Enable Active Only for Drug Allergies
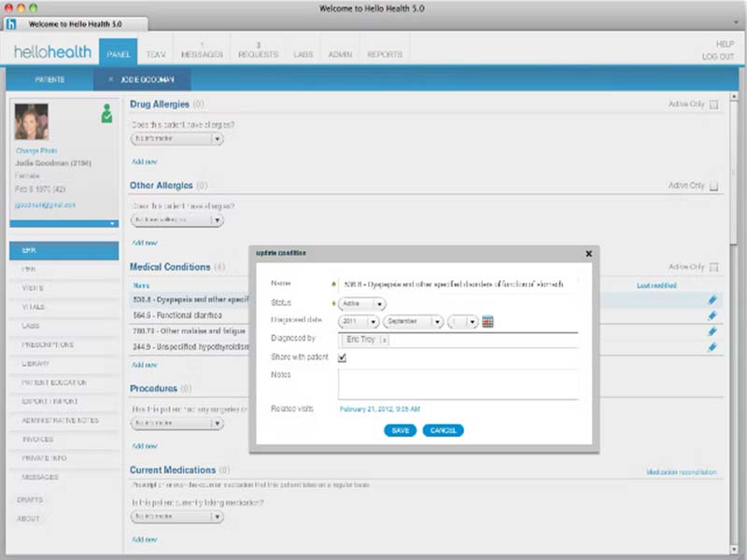This screenshot has height=560, width=747. (x=714, y=105)
